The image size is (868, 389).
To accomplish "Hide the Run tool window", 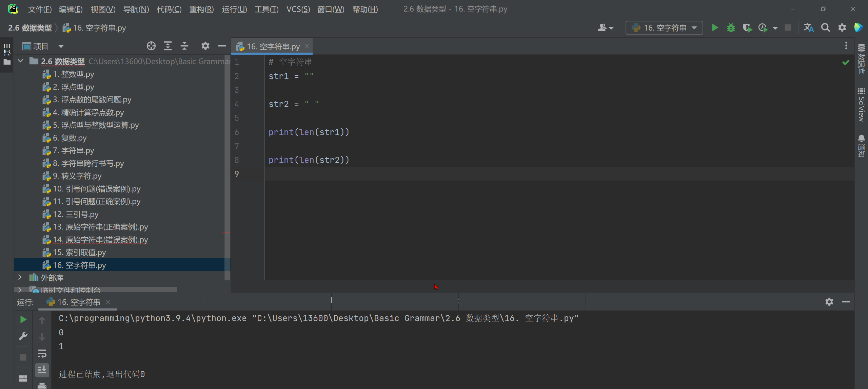I will click(x=846, y=302).
